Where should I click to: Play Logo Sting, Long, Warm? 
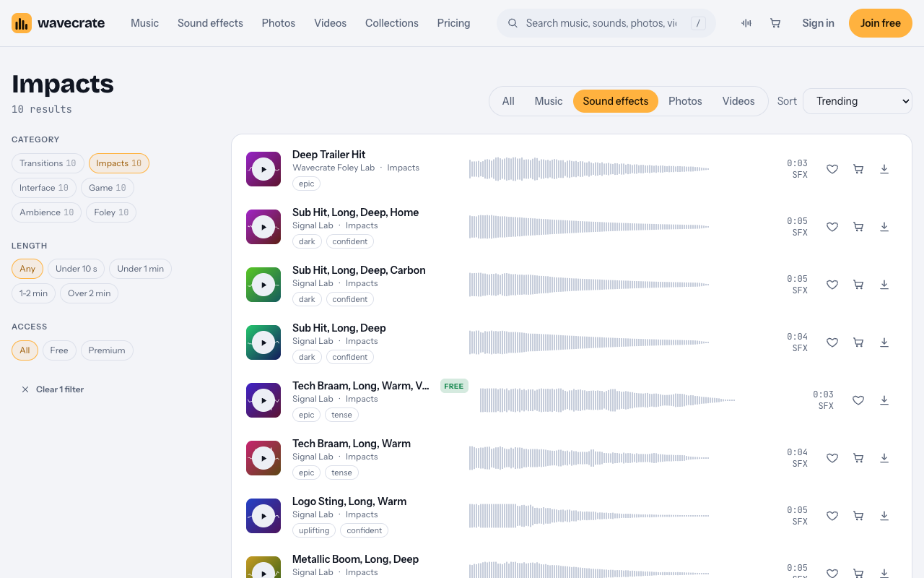(x=263, y=516)
